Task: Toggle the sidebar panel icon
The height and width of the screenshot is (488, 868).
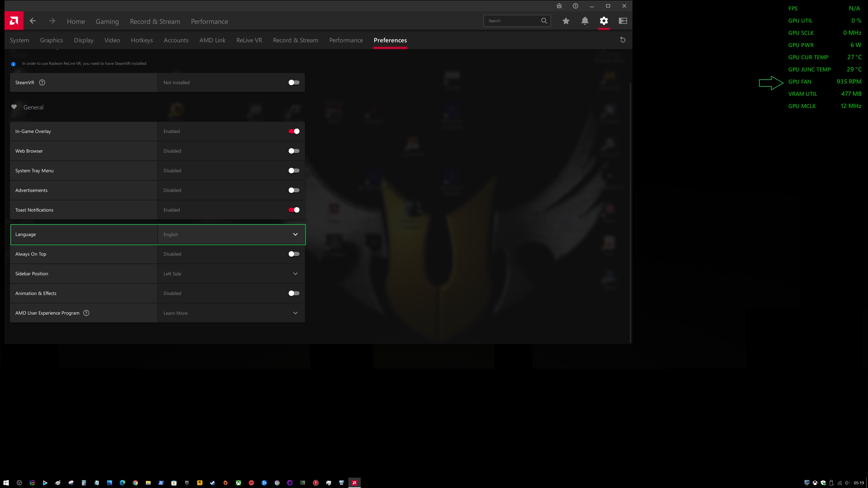Action: click(623, 21)
